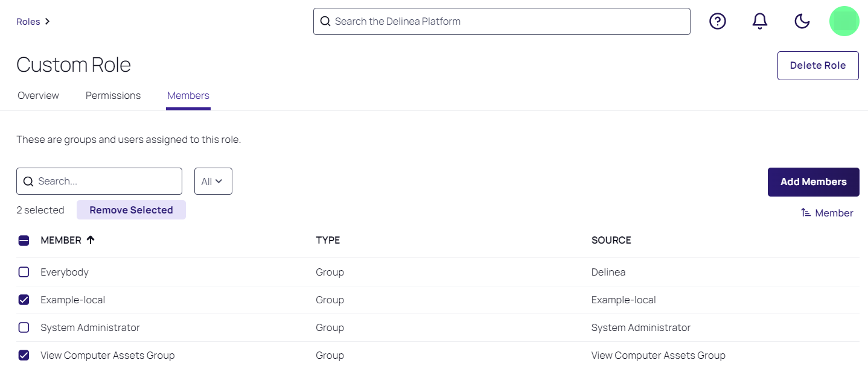Open the notifications bell icon
This screenshot has height=369, width=868.
point(759,22)
